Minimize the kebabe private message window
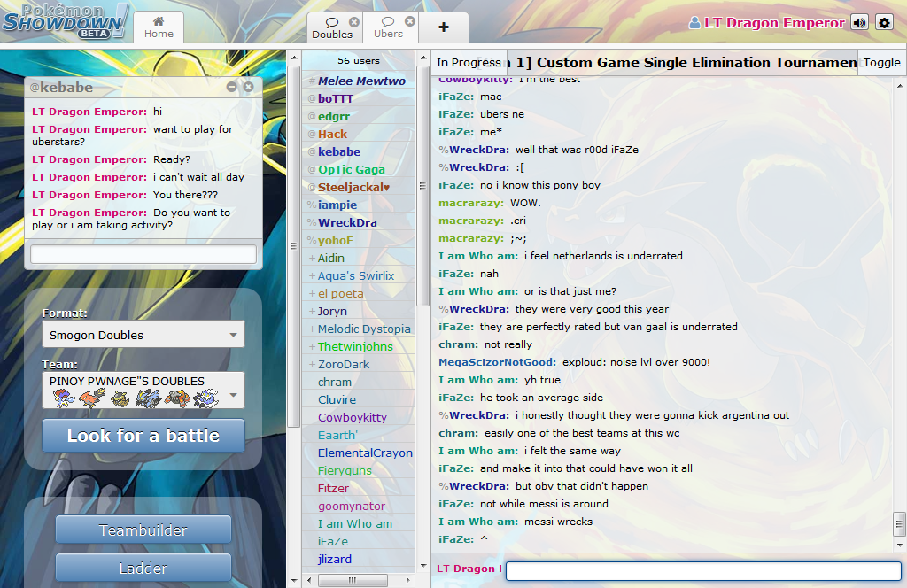Screen dimensions: 907x588 pos(232,87)
